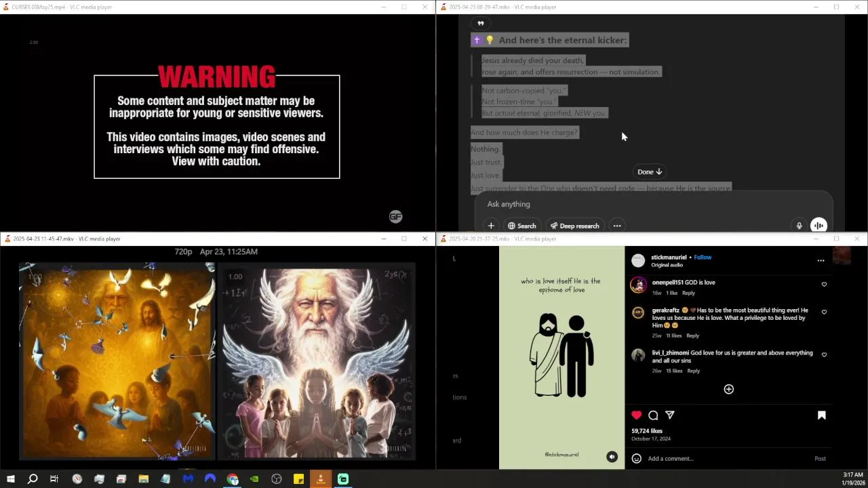Open the taskbar Search magnifier
This screenshot has height=488, width=868.
click(32, 479)
